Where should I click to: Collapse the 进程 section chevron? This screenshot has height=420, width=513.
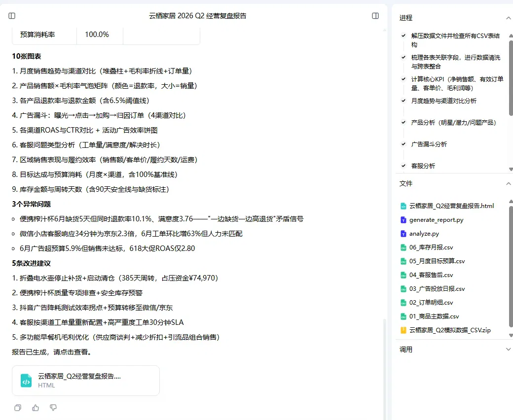pyautogui.click(x=509, y=18)
